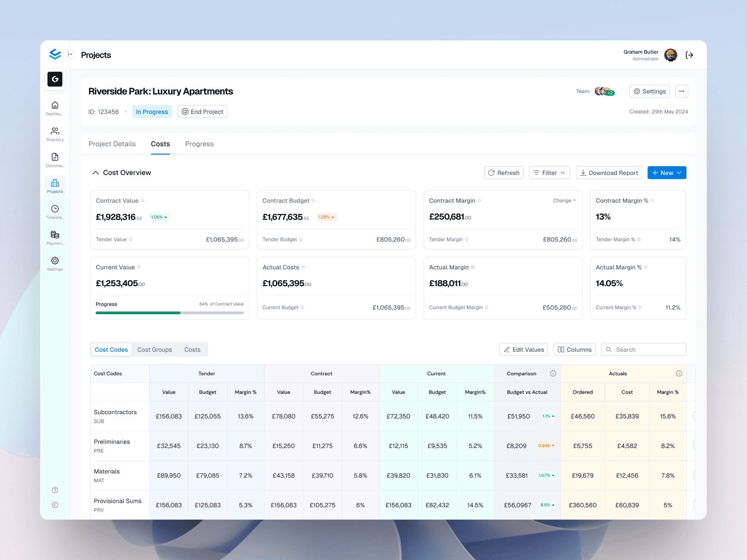Click the Search field above the table
747x560 pixels.
tap(644, 349)
